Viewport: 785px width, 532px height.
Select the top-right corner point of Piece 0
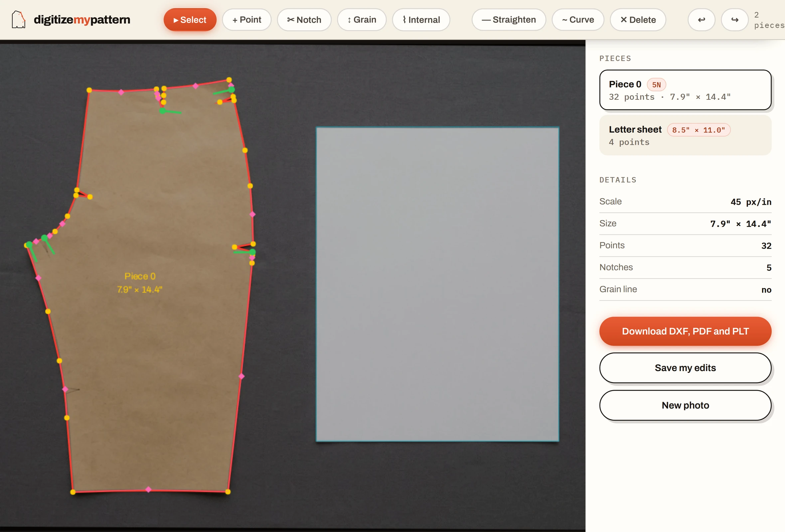coord(229,80)
